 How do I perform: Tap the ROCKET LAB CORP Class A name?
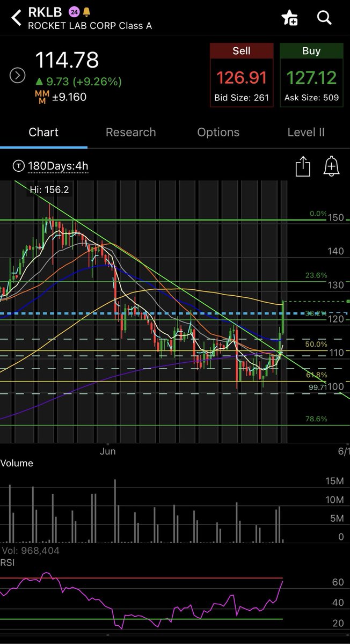click(90, 25)
